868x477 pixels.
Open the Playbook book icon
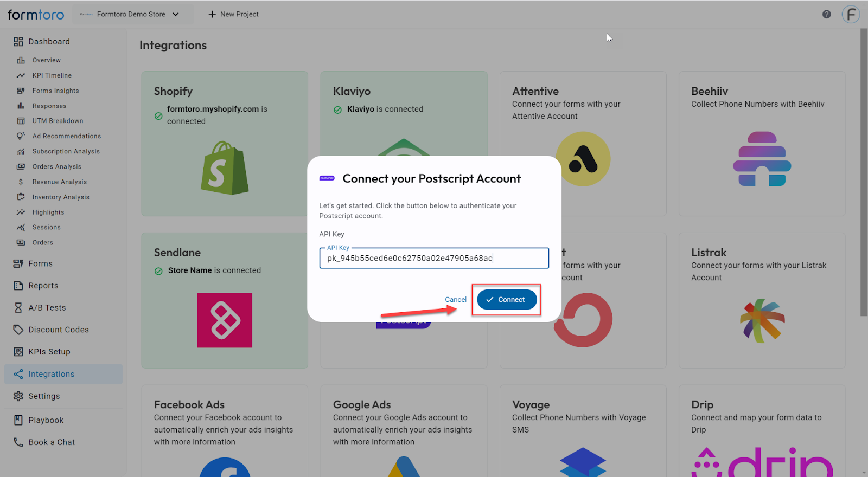tap(18, 420)
